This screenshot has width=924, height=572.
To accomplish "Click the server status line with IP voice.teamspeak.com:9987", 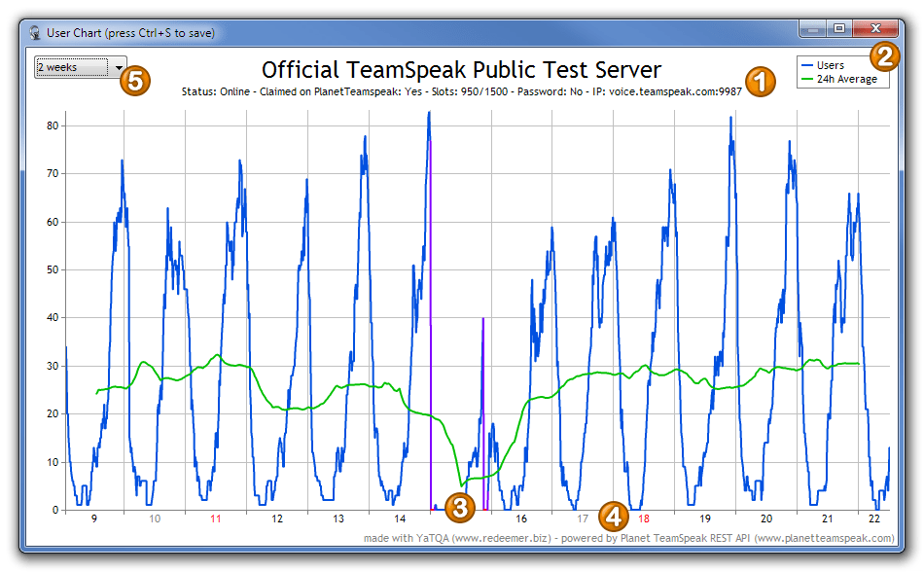I will (461, 91).
